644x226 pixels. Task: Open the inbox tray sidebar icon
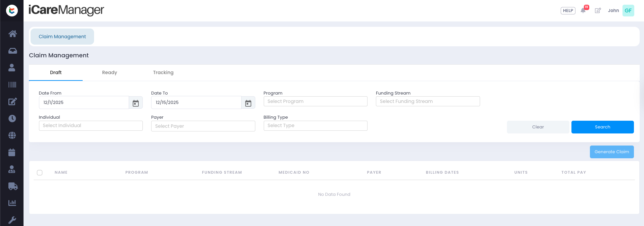point(12,51)
